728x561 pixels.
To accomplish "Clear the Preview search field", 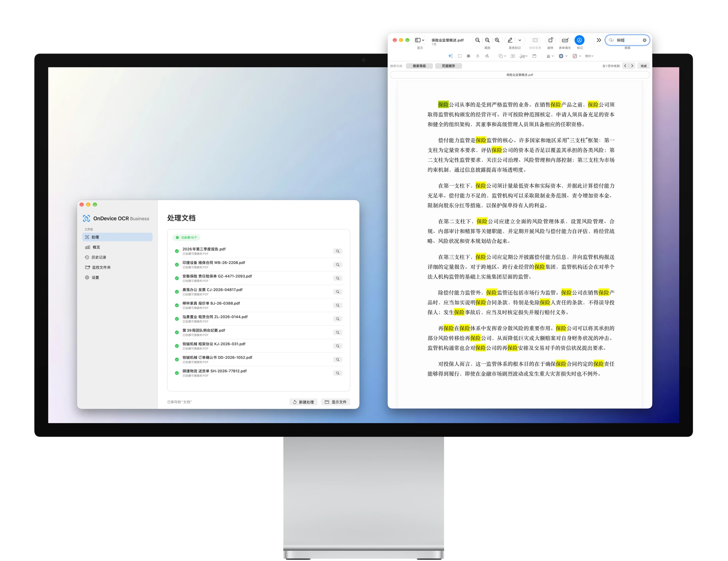I will (x=645, y=40).
